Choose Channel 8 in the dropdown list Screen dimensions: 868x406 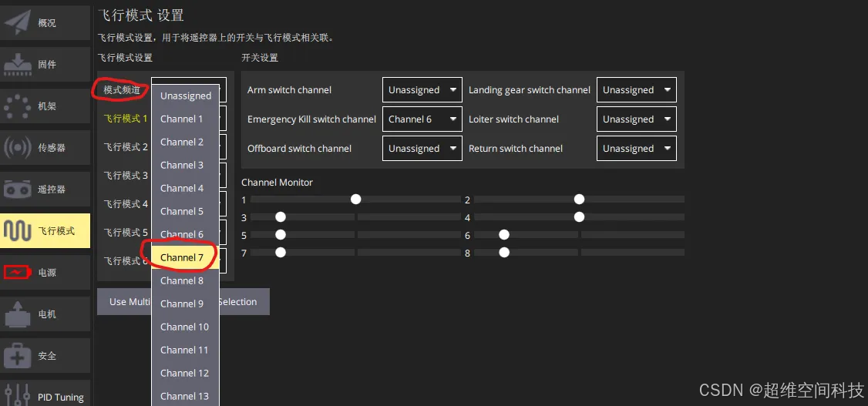(x=186, y=281)
